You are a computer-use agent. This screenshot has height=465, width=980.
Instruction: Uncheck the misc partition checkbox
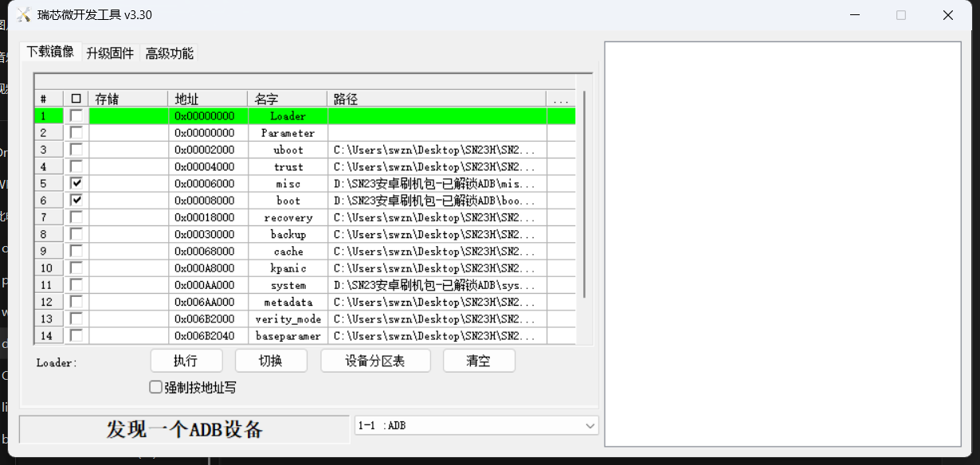[76, 184]
